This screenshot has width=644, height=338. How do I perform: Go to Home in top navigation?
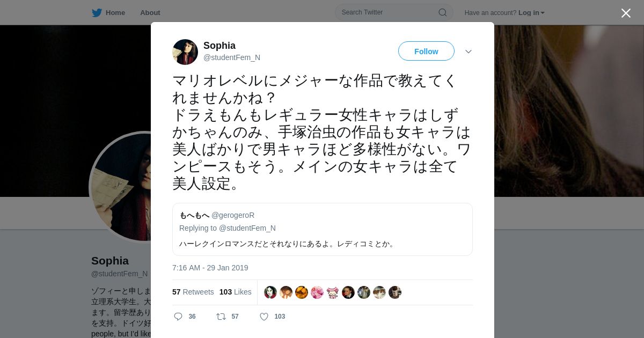click(115, 12)
